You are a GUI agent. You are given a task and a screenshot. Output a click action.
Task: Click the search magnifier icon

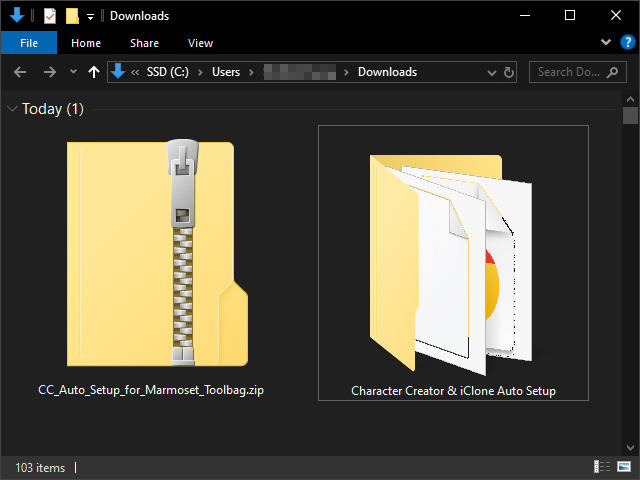[x=612, y=72]
